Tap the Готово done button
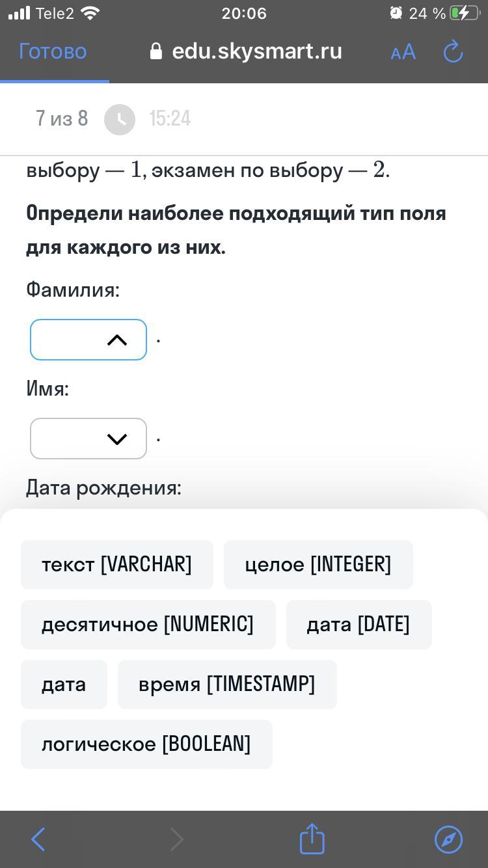 pyautogui.click(x=53, y=51)
